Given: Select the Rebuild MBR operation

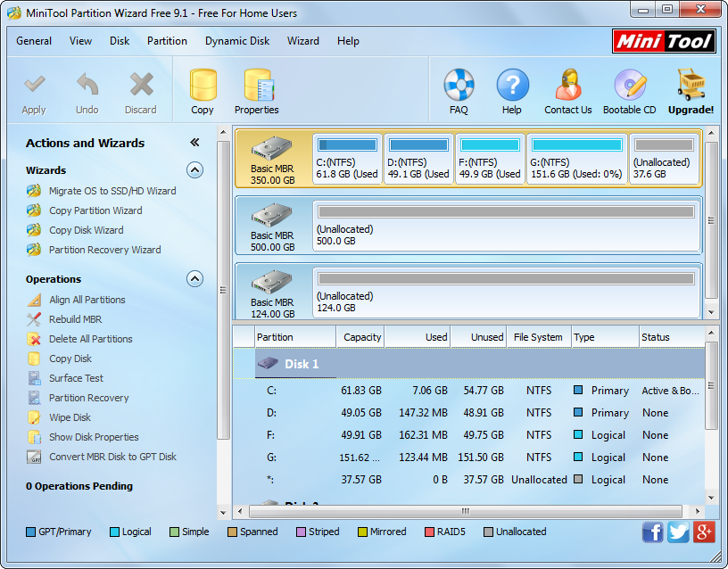Looking at the screenshot, I should click(x=75, y=319).
